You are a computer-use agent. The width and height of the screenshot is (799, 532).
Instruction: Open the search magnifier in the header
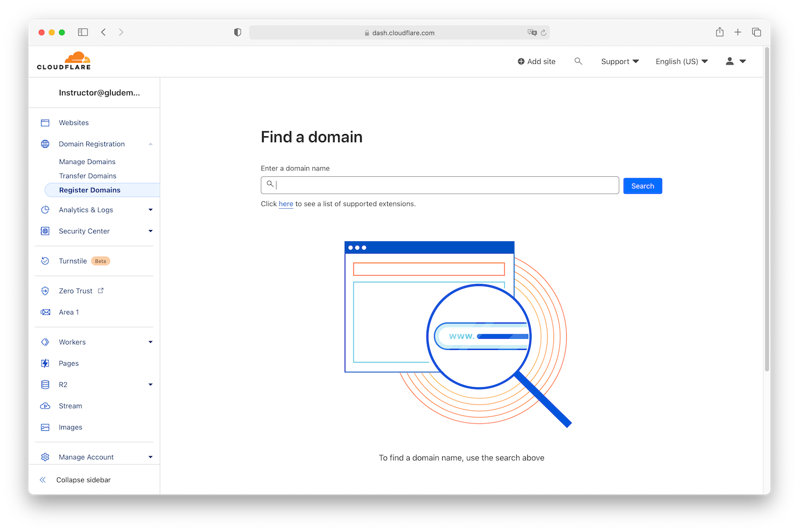pos(578,62)
